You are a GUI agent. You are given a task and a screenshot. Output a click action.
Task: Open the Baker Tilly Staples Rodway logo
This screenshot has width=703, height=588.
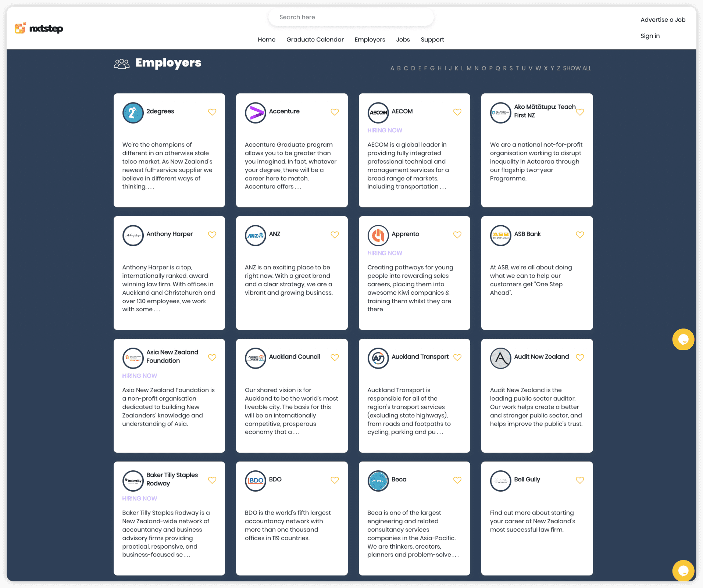133,481
